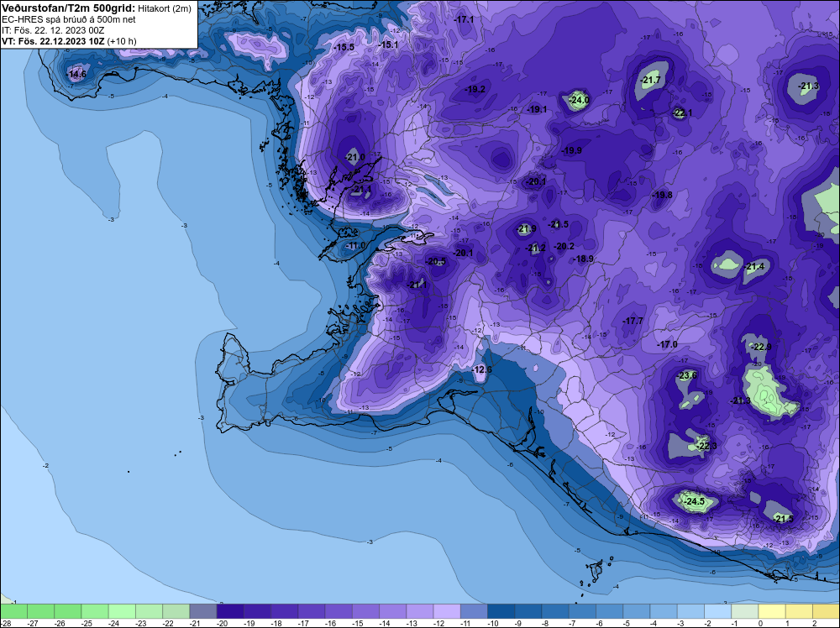Click the -22.3 temperature label

point(706,446)
